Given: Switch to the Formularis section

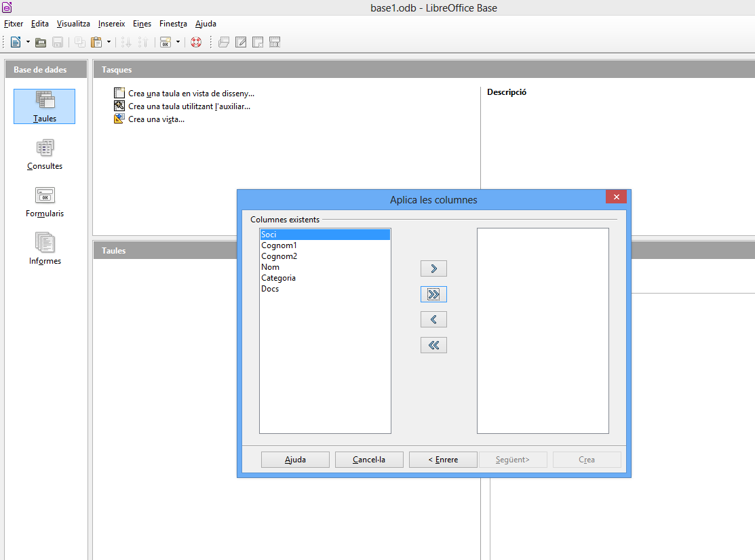Looking at the screenshot, I should 45,201.
